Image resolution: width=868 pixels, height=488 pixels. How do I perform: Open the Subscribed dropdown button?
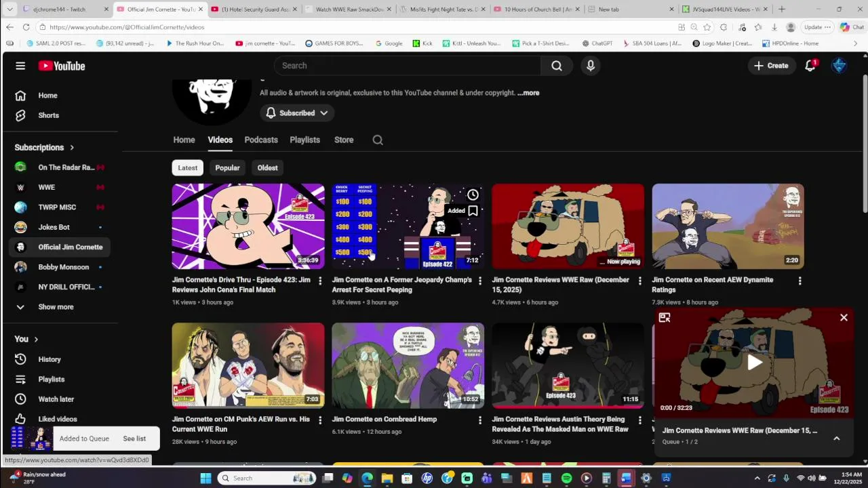coord(297,113)
